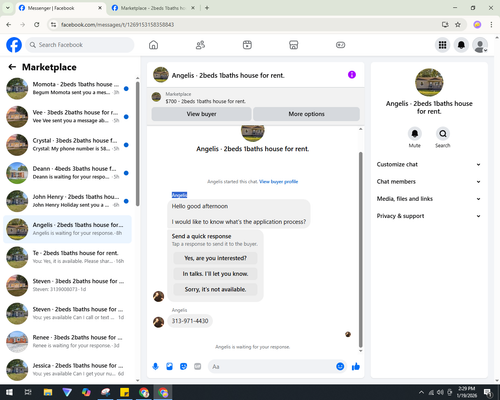Click the phone number message 313-971-4430

pyautogui.click(x=190, y=321)
